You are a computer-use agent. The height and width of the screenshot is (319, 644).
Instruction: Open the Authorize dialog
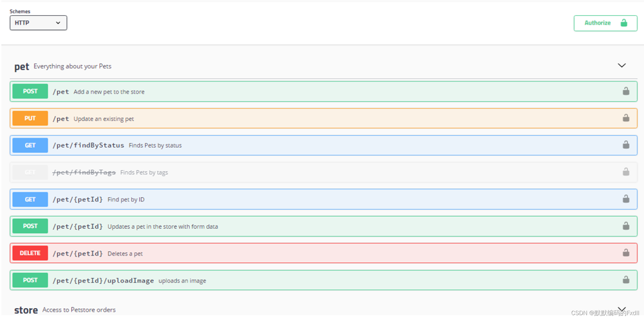[x=597, y=23]
